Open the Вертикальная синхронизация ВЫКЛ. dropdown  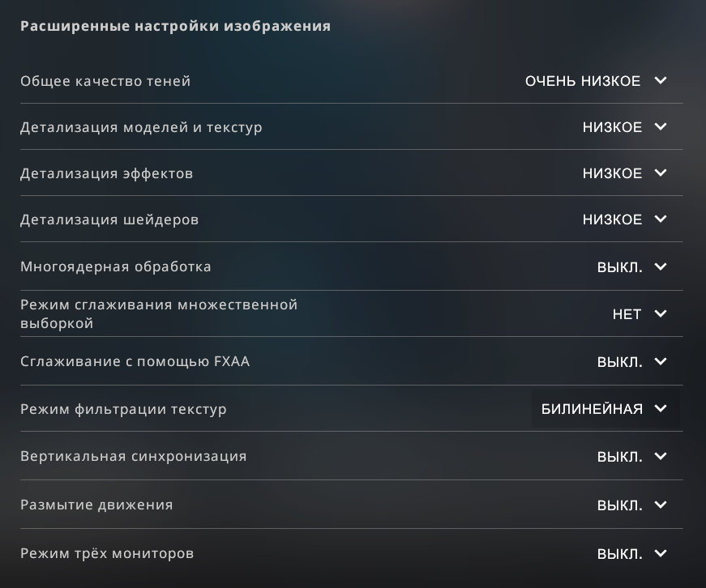coord(620,457)
